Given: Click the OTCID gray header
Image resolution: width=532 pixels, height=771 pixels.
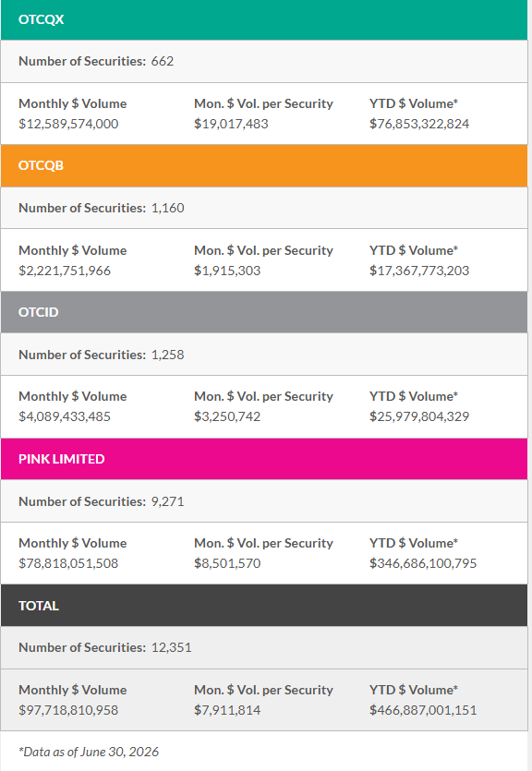Looking at the screenshot, I should coord(264,312).
